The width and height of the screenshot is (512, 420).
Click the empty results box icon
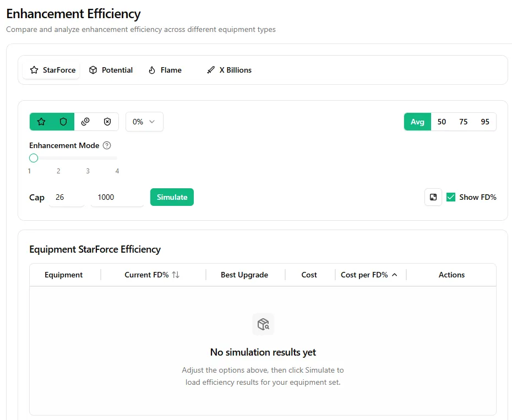click(263, 324)
